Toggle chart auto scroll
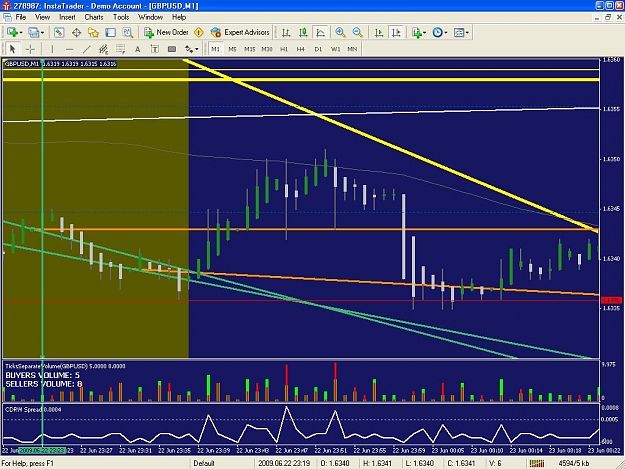625x469 pixels. click(379, 33)
